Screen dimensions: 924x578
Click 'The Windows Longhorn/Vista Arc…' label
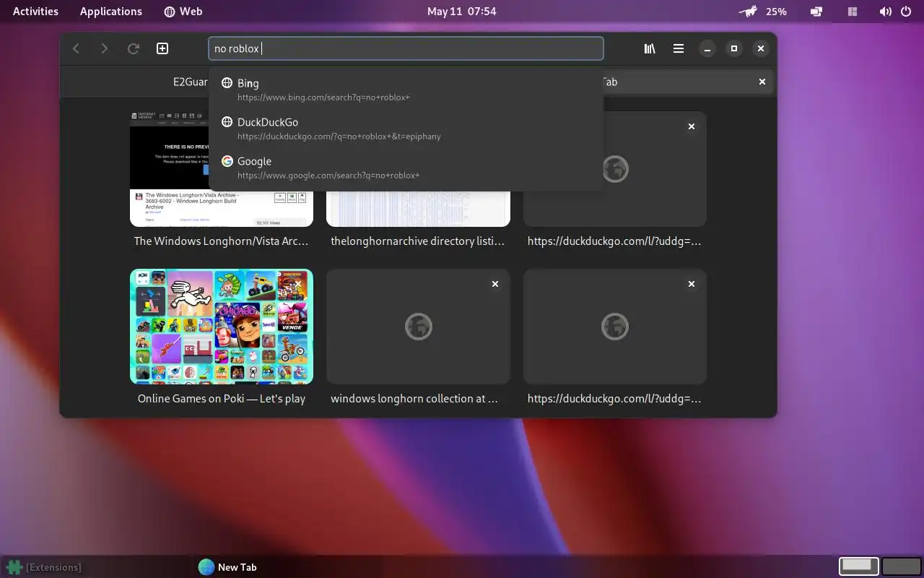pos(222,241)
